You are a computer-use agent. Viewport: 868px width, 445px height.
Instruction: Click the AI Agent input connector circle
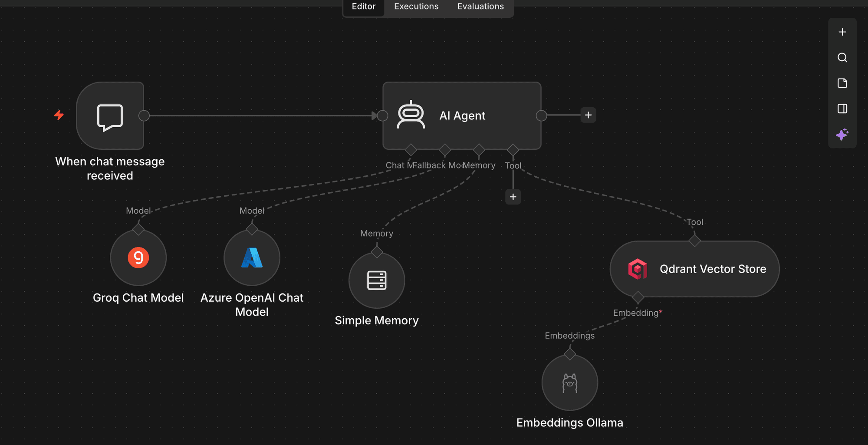click(382, 115)
